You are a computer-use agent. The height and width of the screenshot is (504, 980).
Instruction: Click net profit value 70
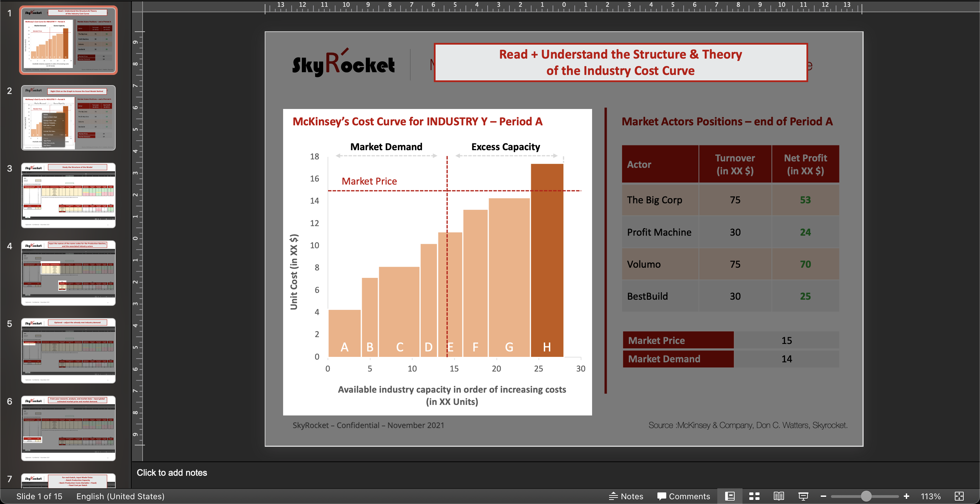pos(805,264)
